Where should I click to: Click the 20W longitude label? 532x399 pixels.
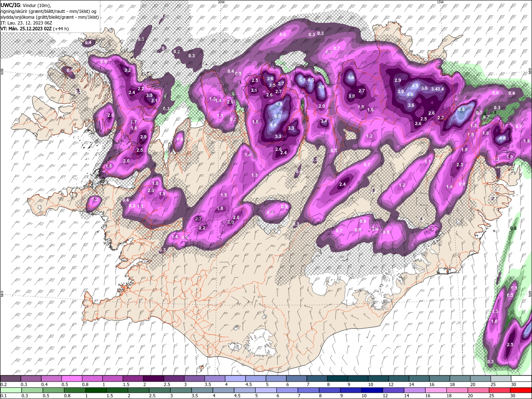coord(221,2)
